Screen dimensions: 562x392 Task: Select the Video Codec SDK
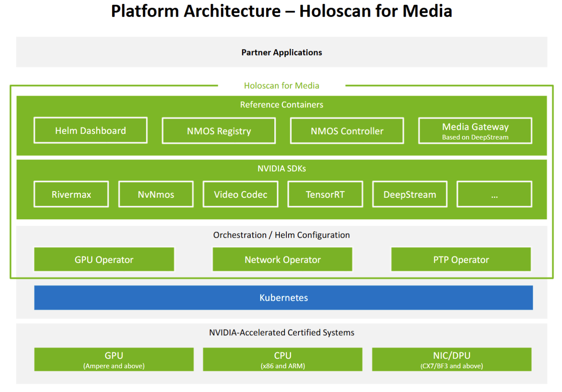(240, 194)
